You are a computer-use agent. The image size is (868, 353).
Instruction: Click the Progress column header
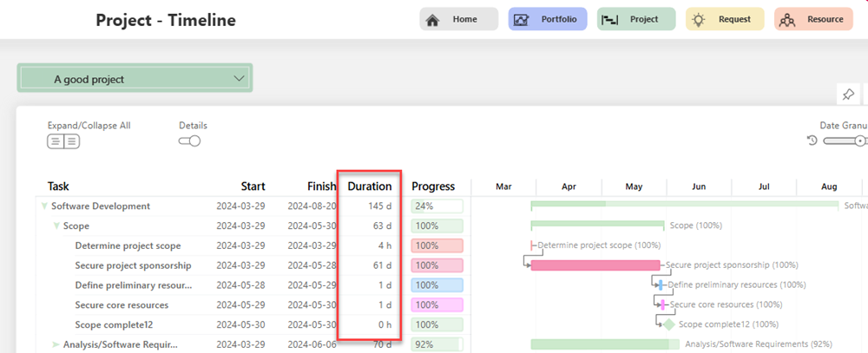[x=433, y=186]
